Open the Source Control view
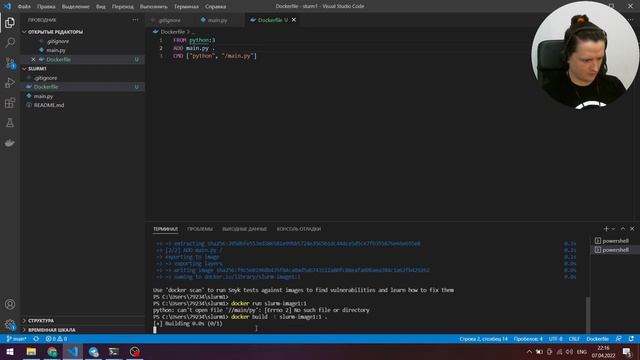Viewport: 640px width, 360px height. click(10, 63)
